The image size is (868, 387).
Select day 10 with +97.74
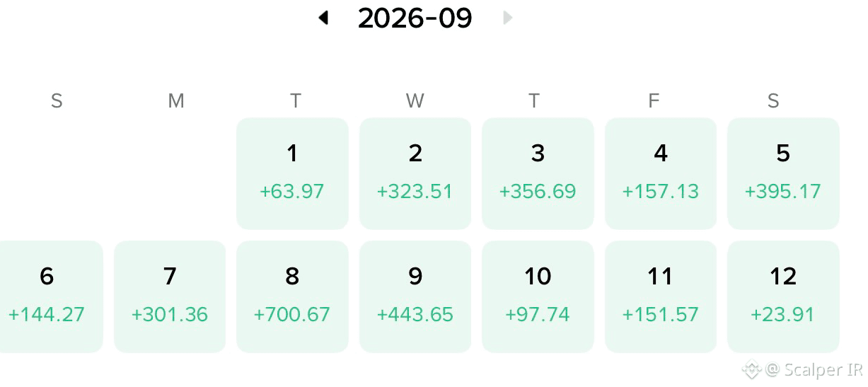[x=538, y=296]
